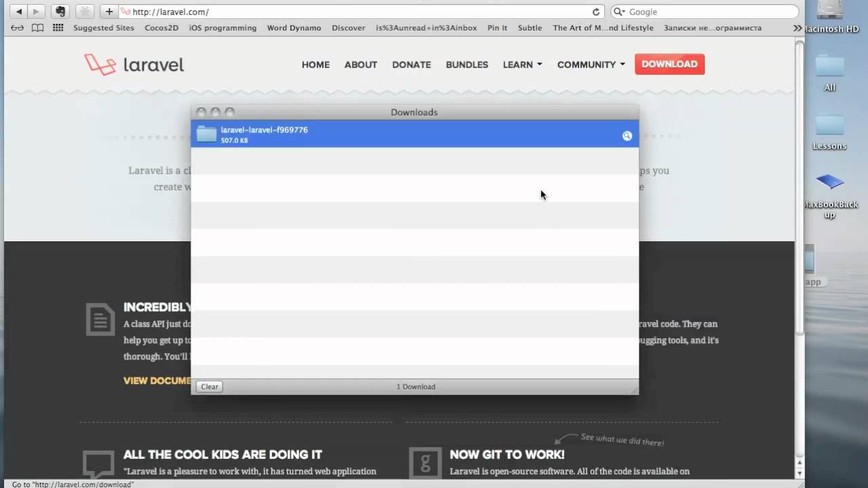868x488 pixels.
Task: Click the NOW GIT TO WORK! heading
Action: (507, 455)
